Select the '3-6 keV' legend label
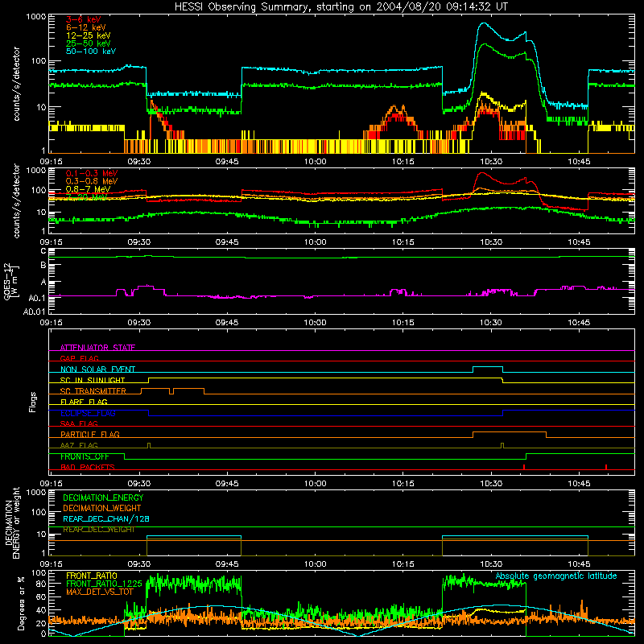 coord(83,19)
